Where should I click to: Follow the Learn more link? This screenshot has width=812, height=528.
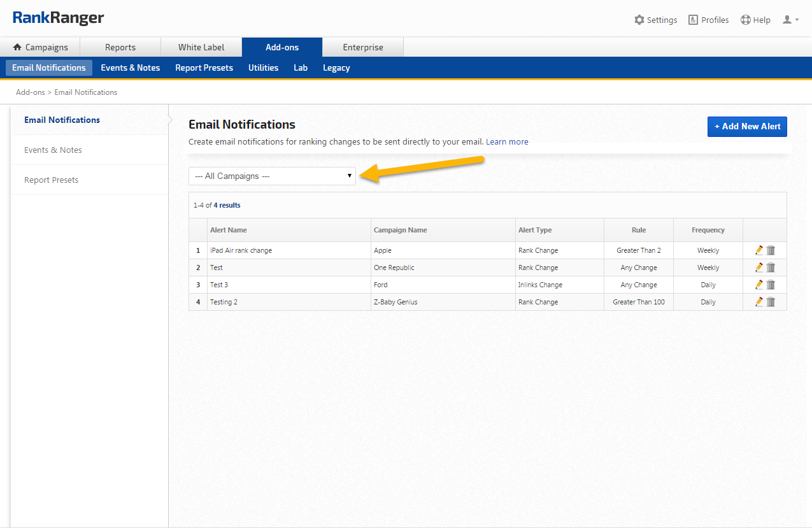point(507,142)
